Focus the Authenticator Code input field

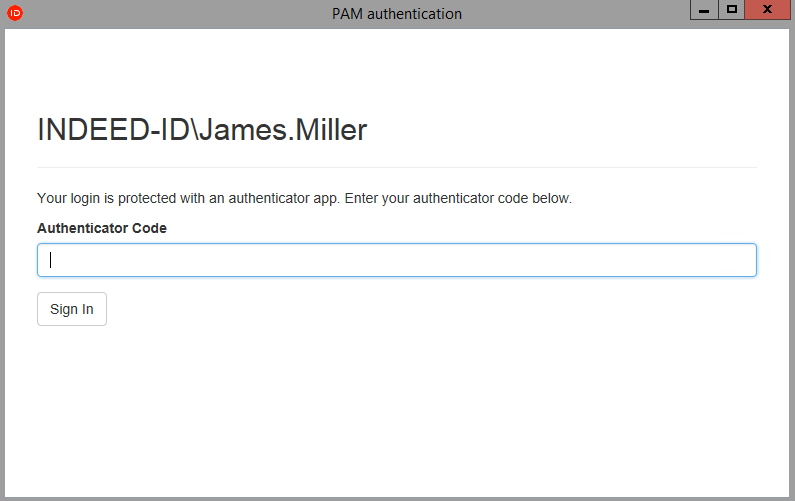coord(396,260)
